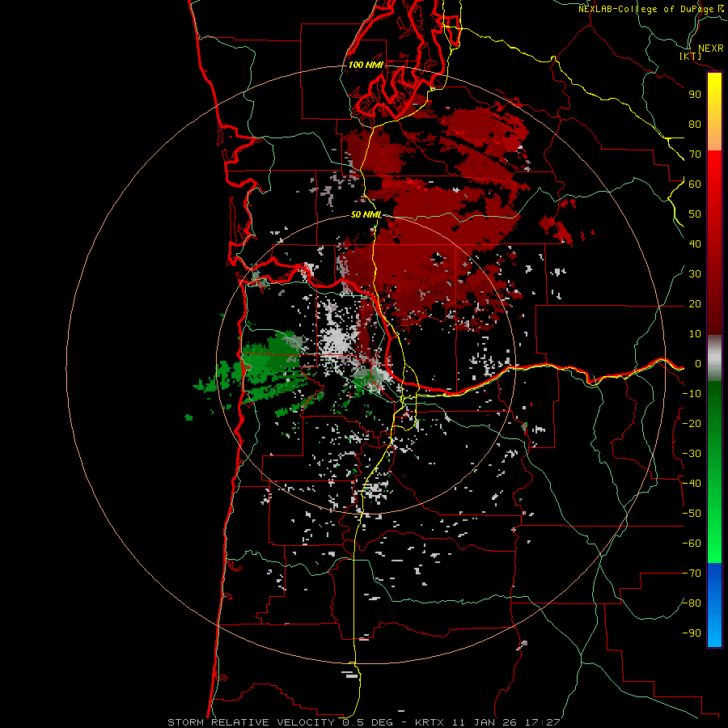Image resolution: width=728 pixels, height=728 pixels.
Task: Click the "17:27" time stamp
Action: 543,722
